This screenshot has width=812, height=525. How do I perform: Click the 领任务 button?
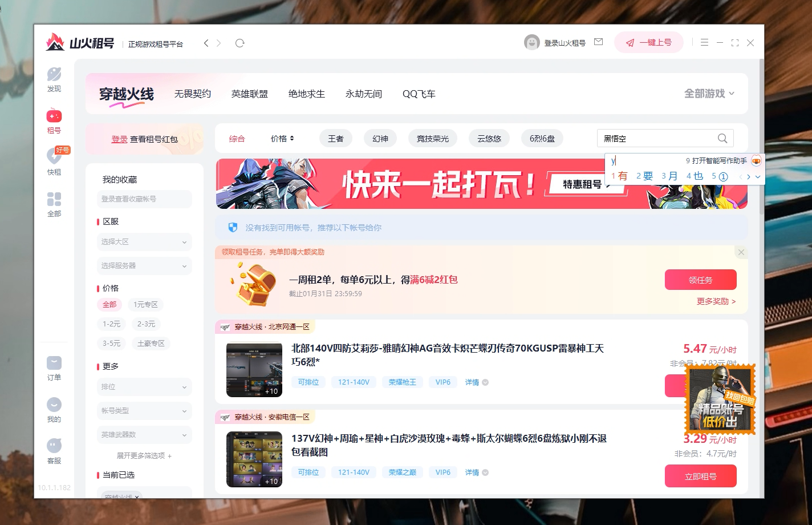point(701,280)
